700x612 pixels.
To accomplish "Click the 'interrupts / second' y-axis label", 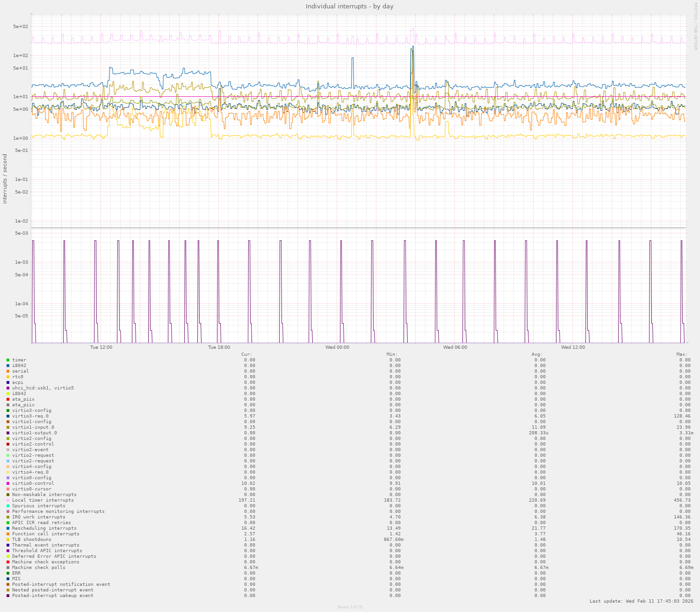I will [x=5, y=179].
